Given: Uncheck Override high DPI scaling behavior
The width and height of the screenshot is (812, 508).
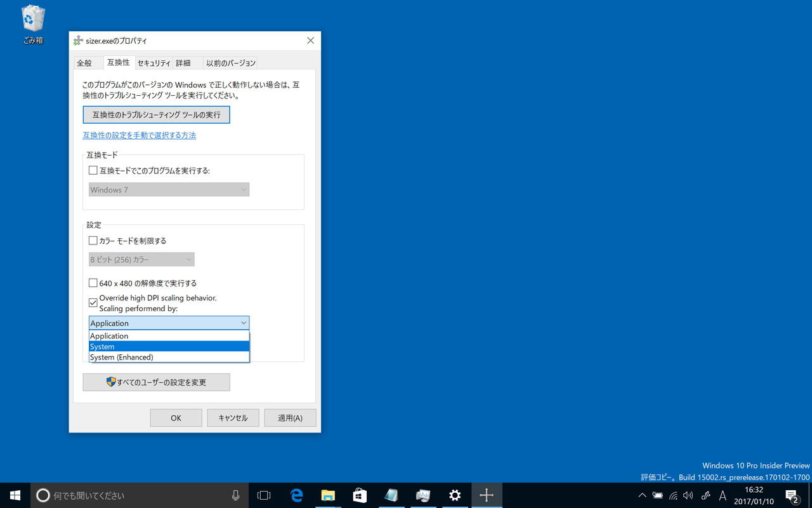Looking at the screenshot, I should coord(93,302).
